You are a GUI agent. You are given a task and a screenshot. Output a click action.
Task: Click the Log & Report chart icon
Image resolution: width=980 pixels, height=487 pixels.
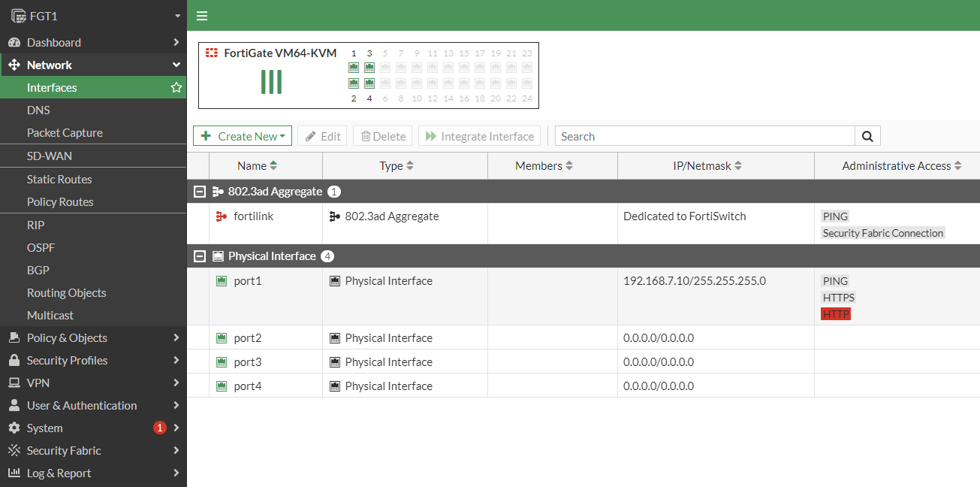14,473
